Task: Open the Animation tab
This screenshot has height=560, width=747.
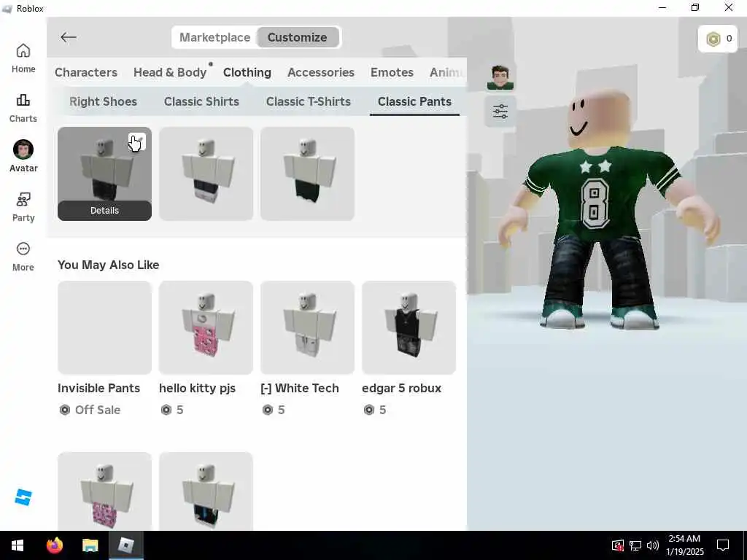Action: [447, 72]
